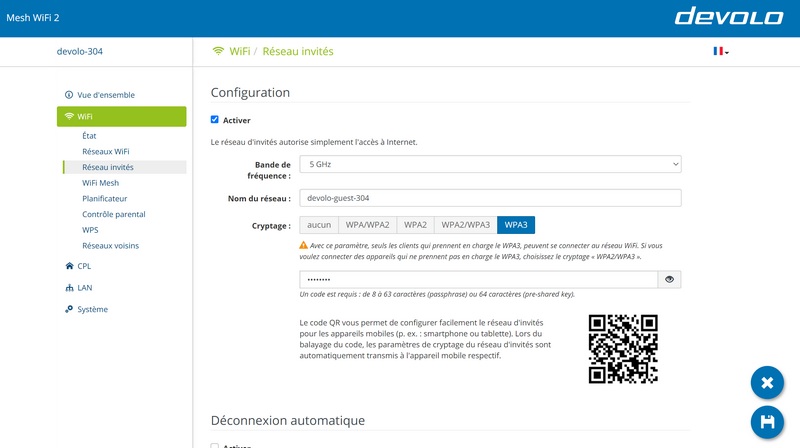800x448 pixels.
Task: Show password with eye icon
Action: (669, 280)
